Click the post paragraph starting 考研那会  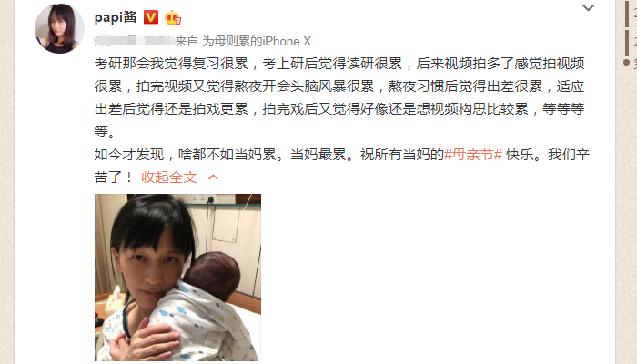tap(339, 97)
